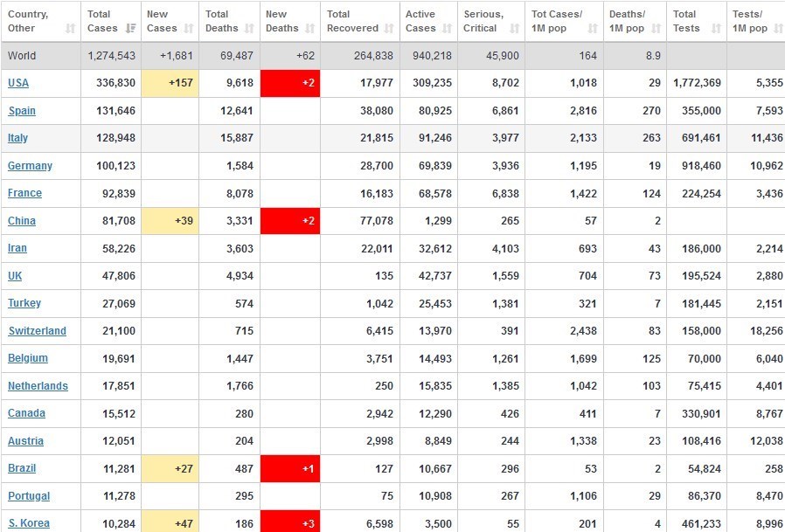This screenshot has height=532, width=785.
Task: Sort by Serious, Critical sort icon
Action: 514,29
